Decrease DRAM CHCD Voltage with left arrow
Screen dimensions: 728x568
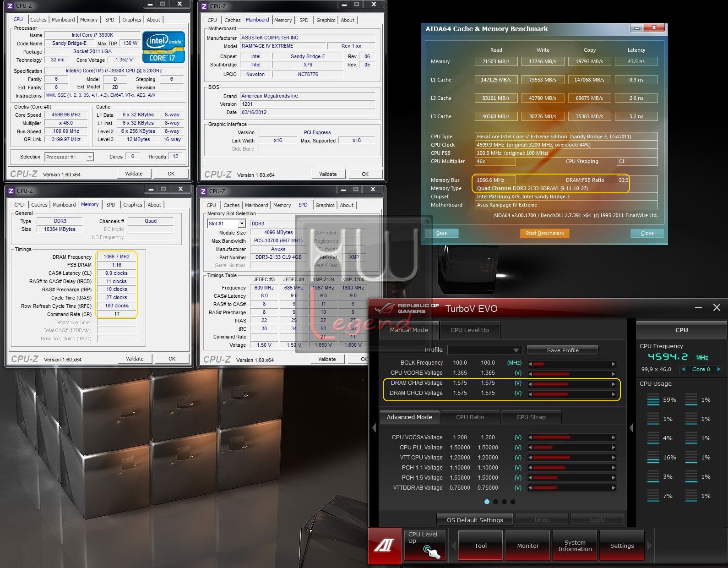pos(530,394)
